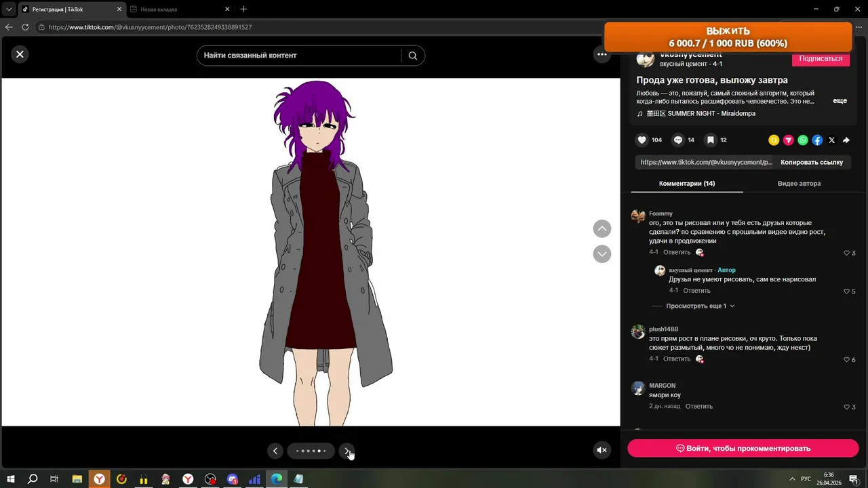Reply to plush1488's comment via 'Ответить'
Viewport: 868px width, 488px height.
[x=677, y=359]
